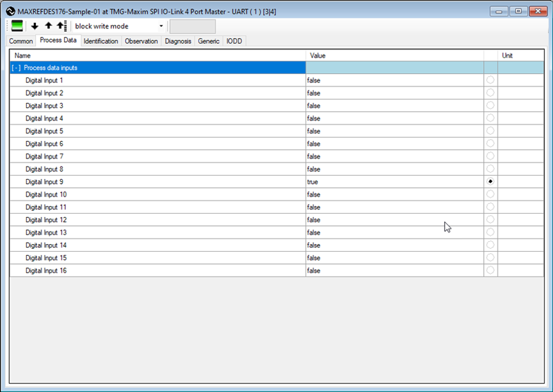Viewport: 553px width, 392px height.
Task: Select the Digital Input 8 name cell
Action: (158, 169)
